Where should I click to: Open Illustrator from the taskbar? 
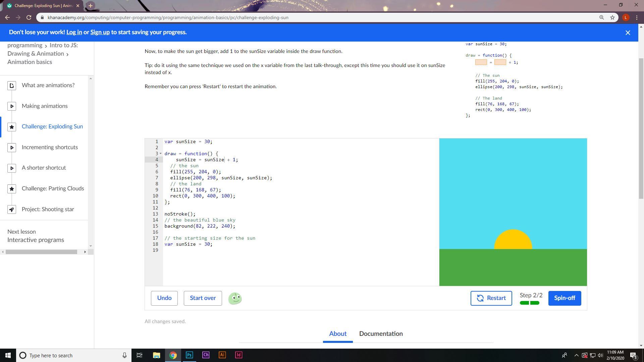click(x=222, y=355)
